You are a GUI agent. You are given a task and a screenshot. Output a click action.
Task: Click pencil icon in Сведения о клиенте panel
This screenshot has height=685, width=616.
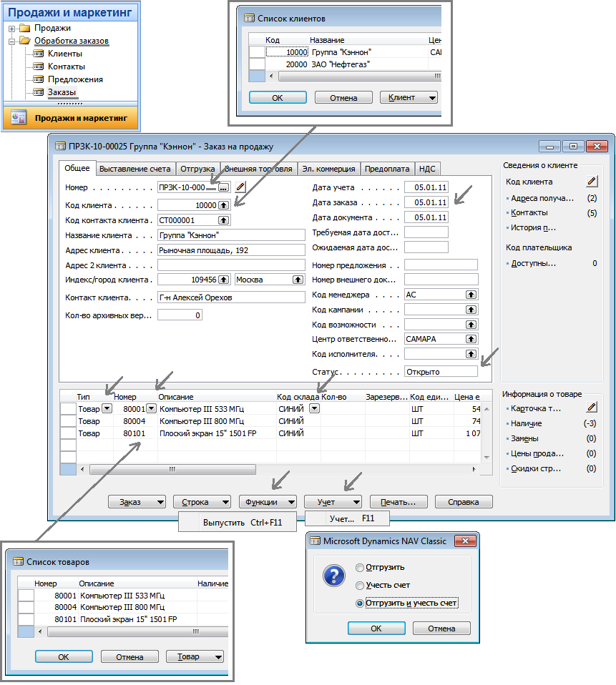tap(592, 182)
